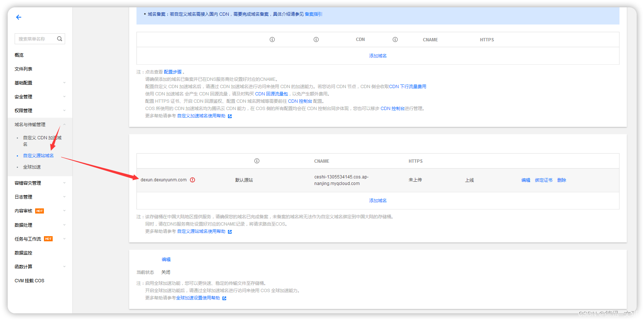Select 自定义源站域名 submenu
644x321 pixels.
(38, 156)
